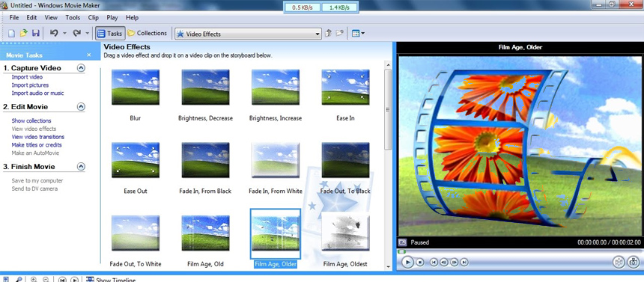Close the Movie Tasks pane
The width and height of the screenshot is (644, 282).
88,55
